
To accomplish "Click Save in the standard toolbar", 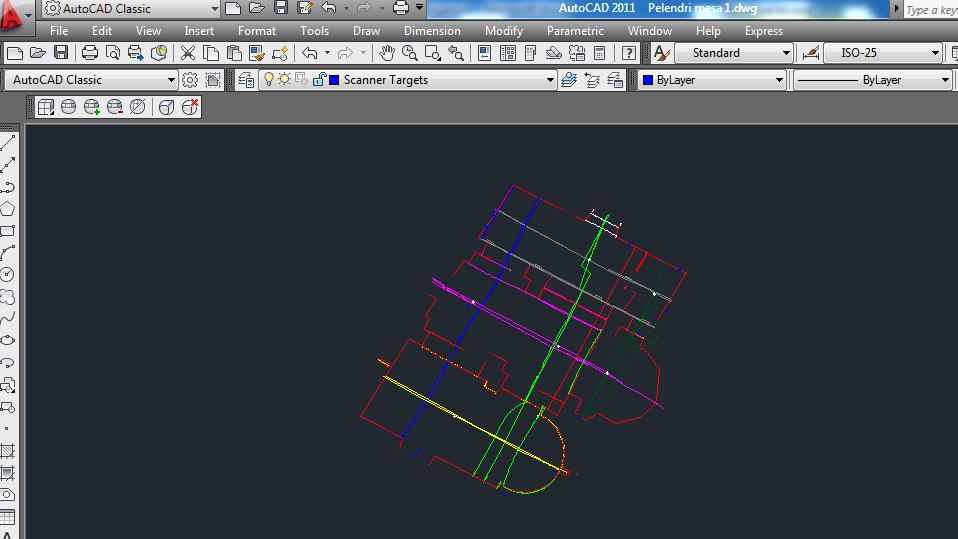I will [61, 53].
